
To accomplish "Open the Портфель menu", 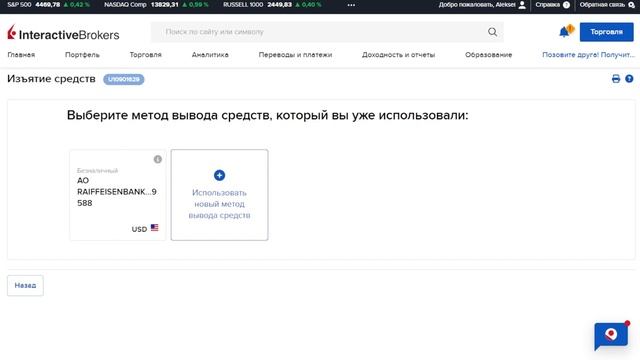I will [82, 55].
